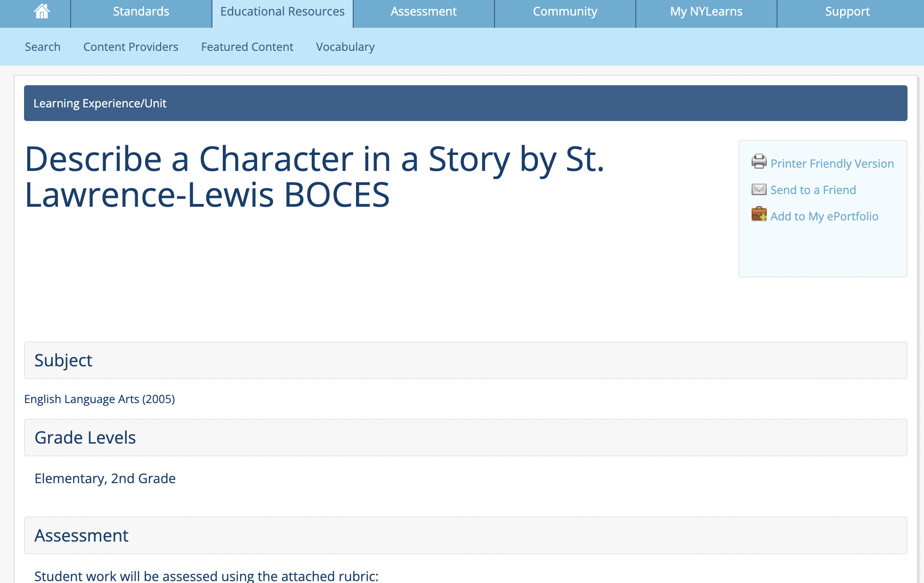This screenshot has width=924, height=583.
Task: Click the English Language Arts (2005) subject text
Action: (x=99, y=399)
